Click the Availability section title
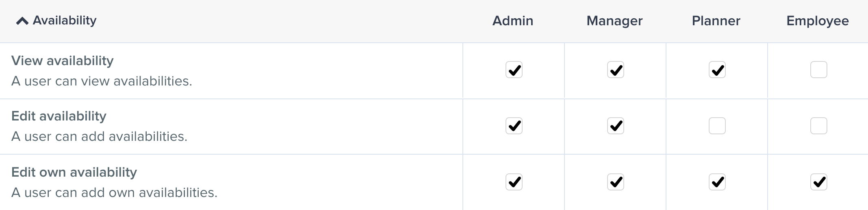 pyautogui.click(x=65, y=20)
